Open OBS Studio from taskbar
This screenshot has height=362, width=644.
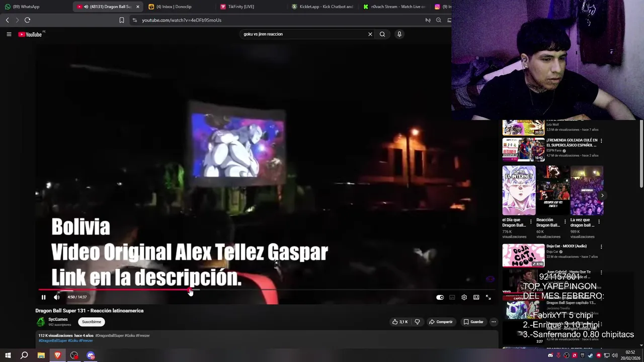click(74, 355)
